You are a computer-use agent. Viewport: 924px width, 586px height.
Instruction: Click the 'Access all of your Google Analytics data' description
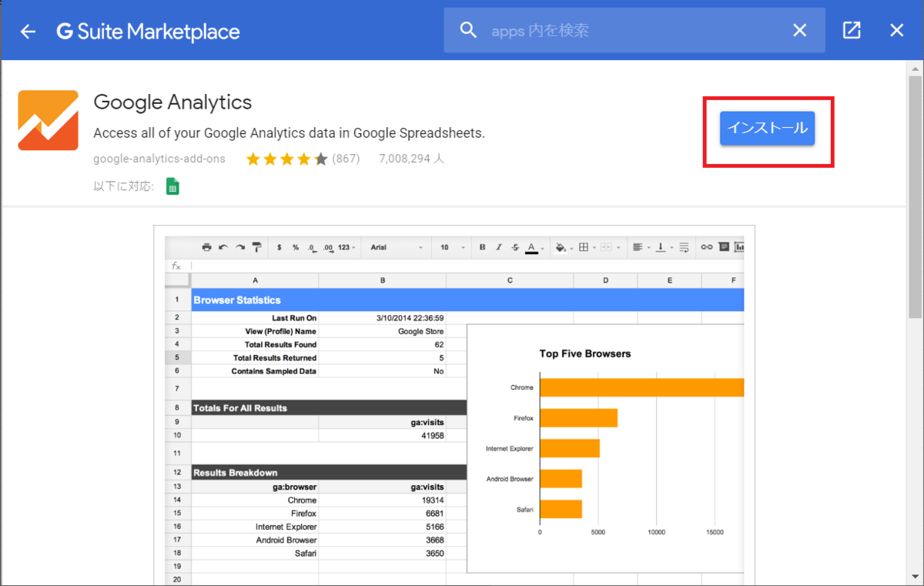coord(289,132)
